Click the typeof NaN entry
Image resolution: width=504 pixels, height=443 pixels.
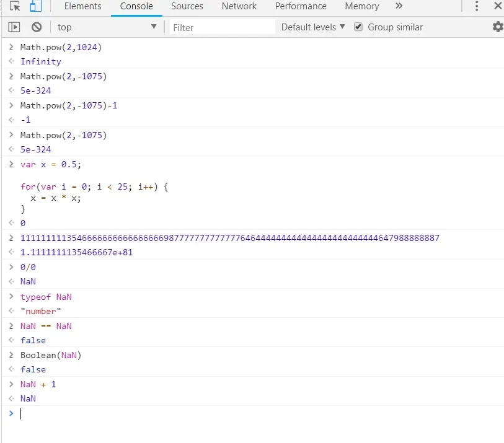pyautogui.click(x=46, y=297)
